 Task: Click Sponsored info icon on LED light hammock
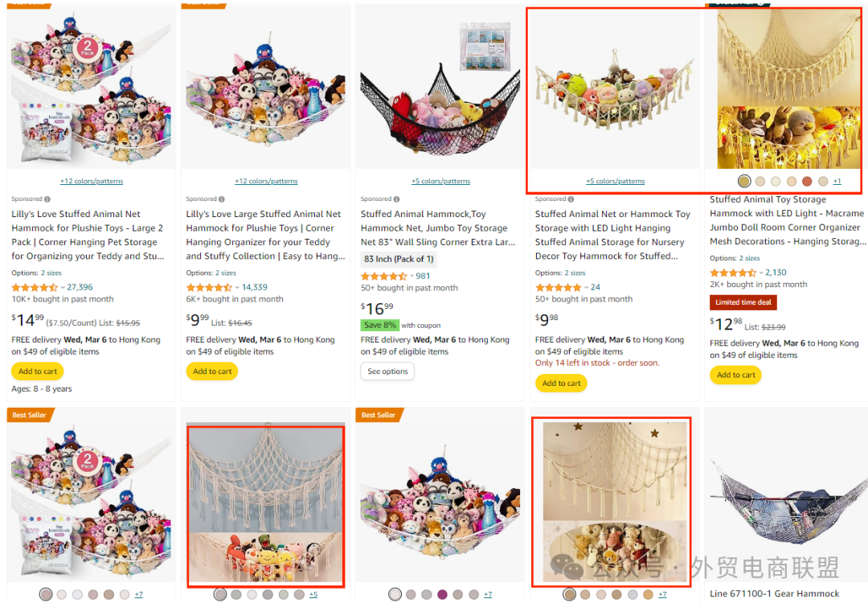click(571, 199)
